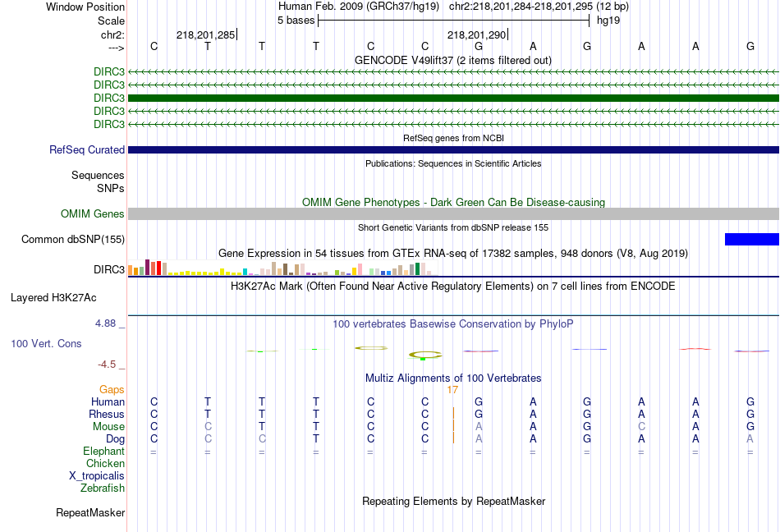Click the Layered H3K27Ac label
780x532 pixels.
(x=53, y=298)
